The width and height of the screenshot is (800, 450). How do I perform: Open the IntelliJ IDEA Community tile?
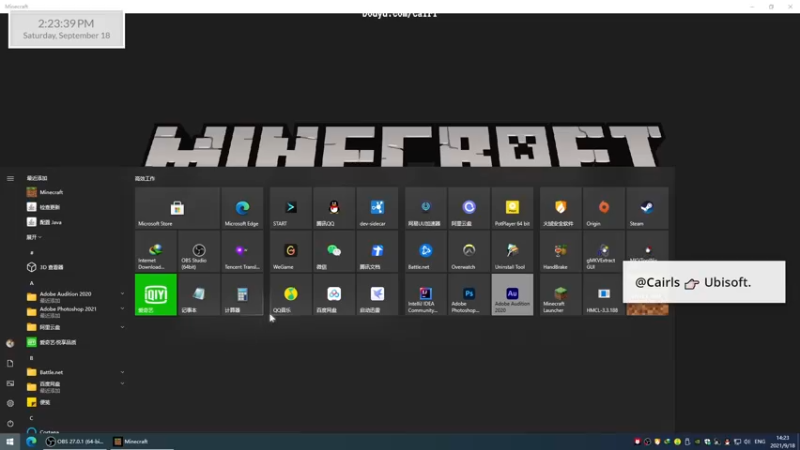coord(426,294)
